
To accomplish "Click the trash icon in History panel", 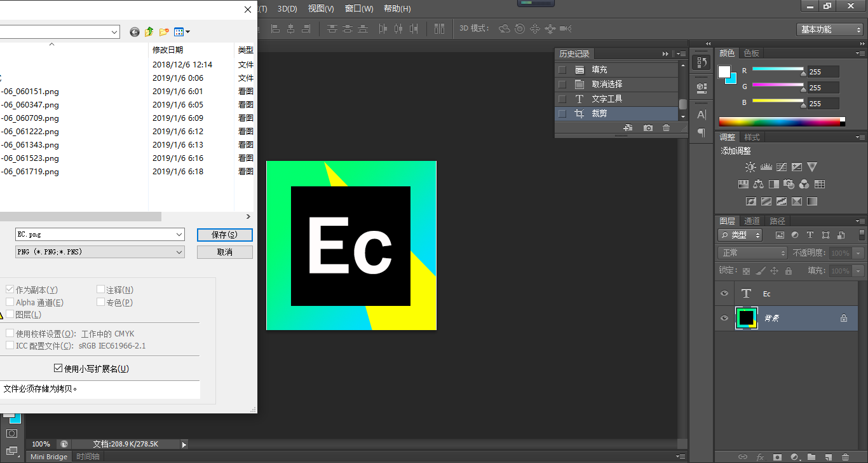I will coord(666,128).
